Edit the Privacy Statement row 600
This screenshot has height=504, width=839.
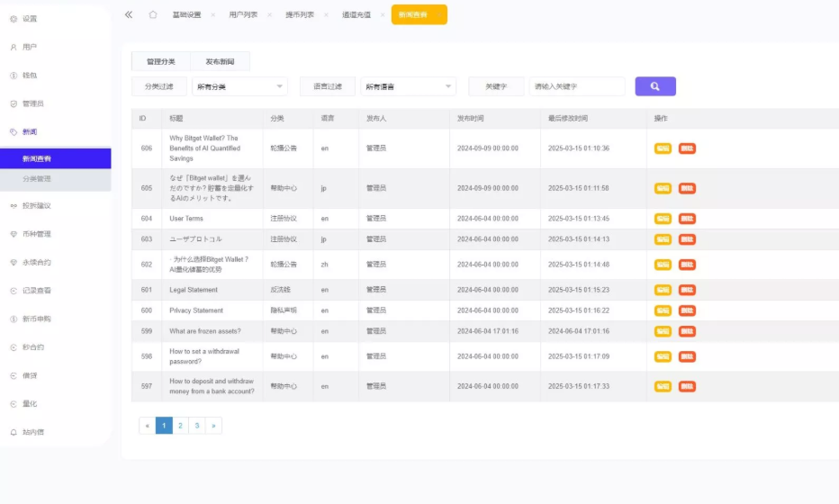[663, 310]
